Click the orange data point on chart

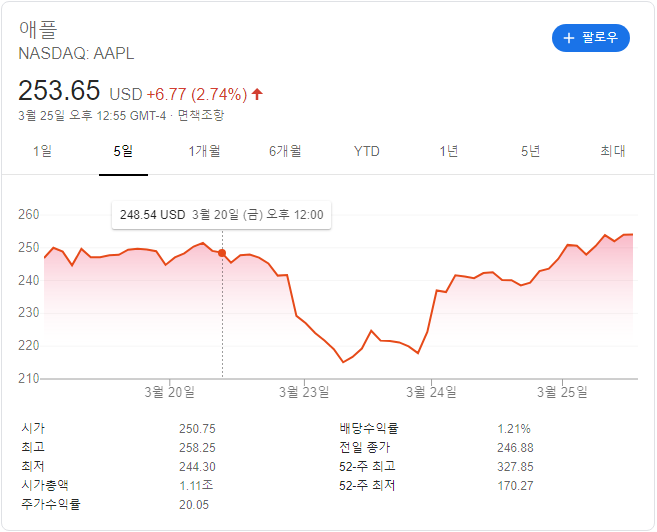[222, 253]
